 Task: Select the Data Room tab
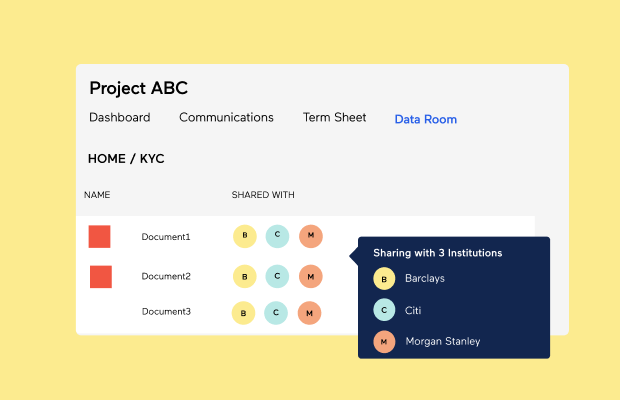pyautogui.click(x=425, y=119)
